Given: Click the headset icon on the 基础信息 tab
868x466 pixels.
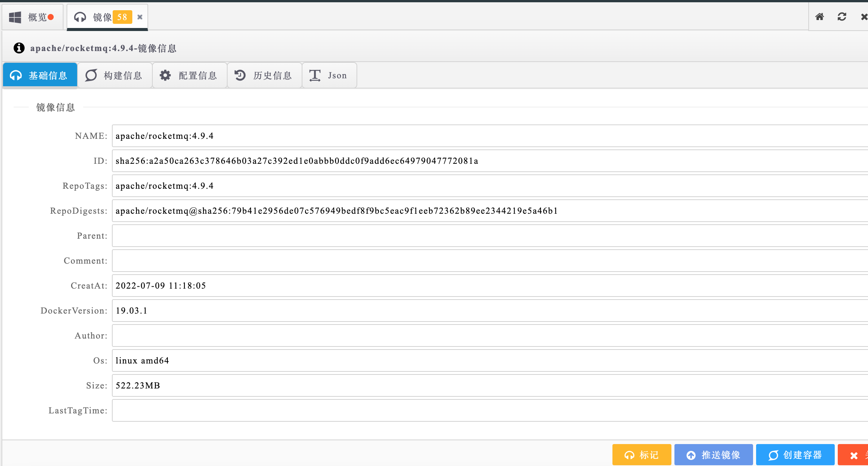Looking at the screenshot, I should tap(16, 75).
